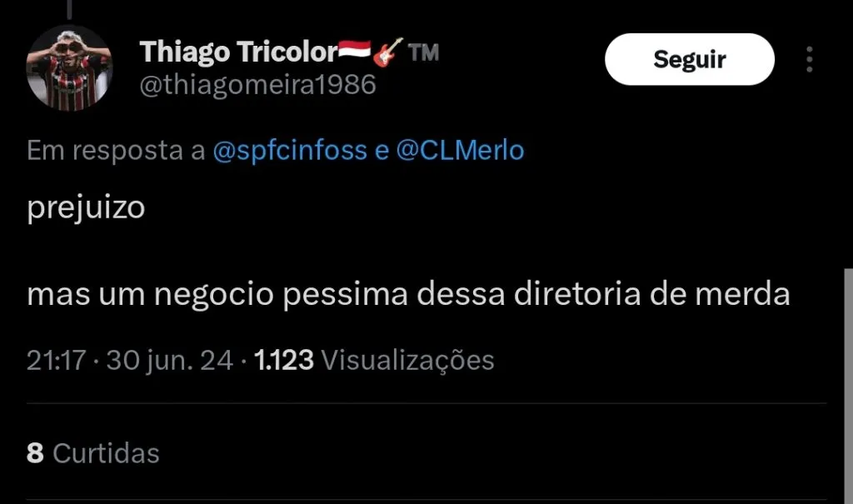The image size is (853, 504).
Task: Click the word prejuizo in the tweet
Action: pos(86,208)
